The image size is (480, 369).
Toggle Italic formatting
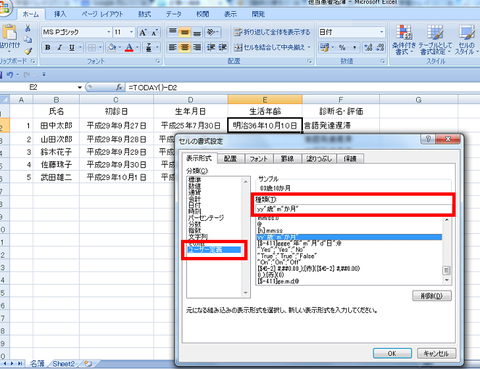(x=60, y=48)
